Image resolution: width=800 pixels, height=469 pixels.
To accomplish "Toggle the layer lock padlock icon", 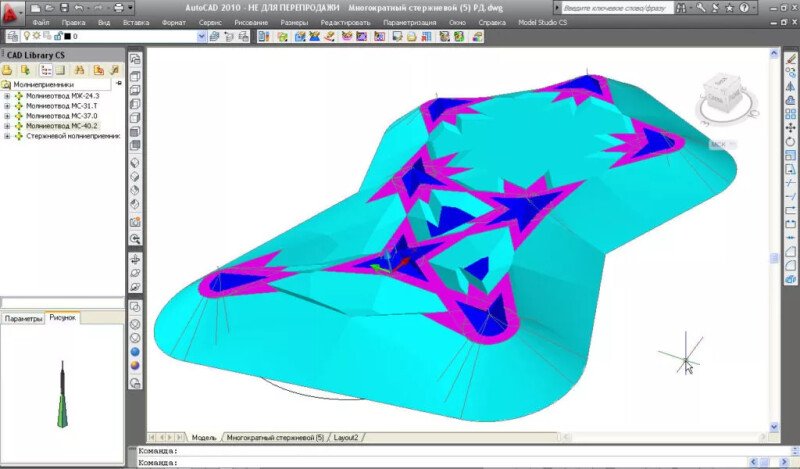I will (x=58, y=36).
